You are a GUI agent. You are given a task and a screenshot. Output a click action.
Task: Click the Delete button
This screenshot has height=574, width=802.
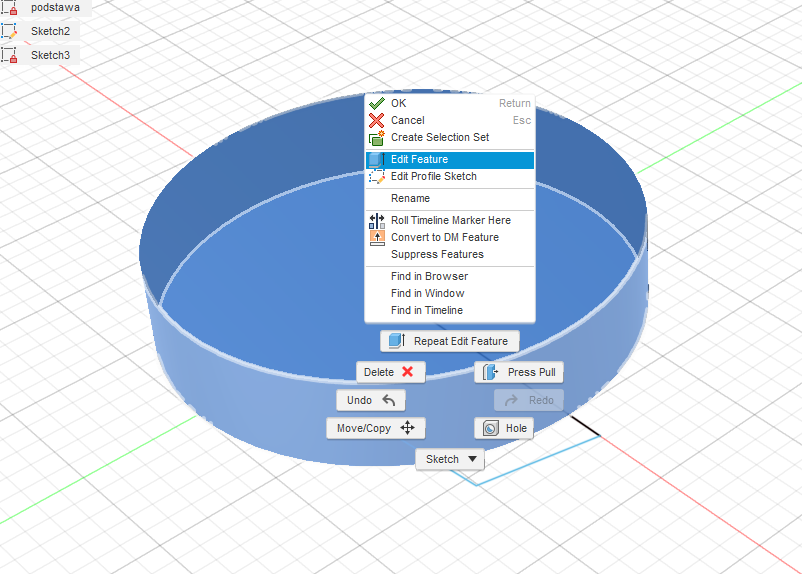(x=390, y=372)
